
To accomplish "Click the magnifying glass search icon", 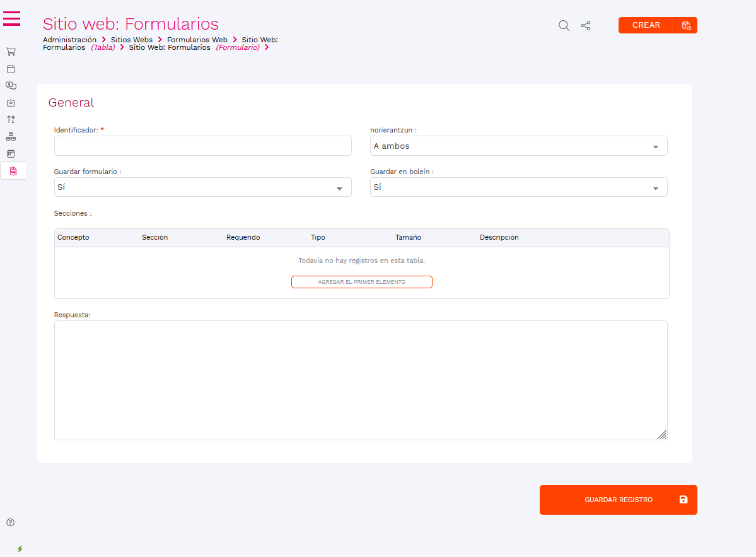I will (564, 26).
